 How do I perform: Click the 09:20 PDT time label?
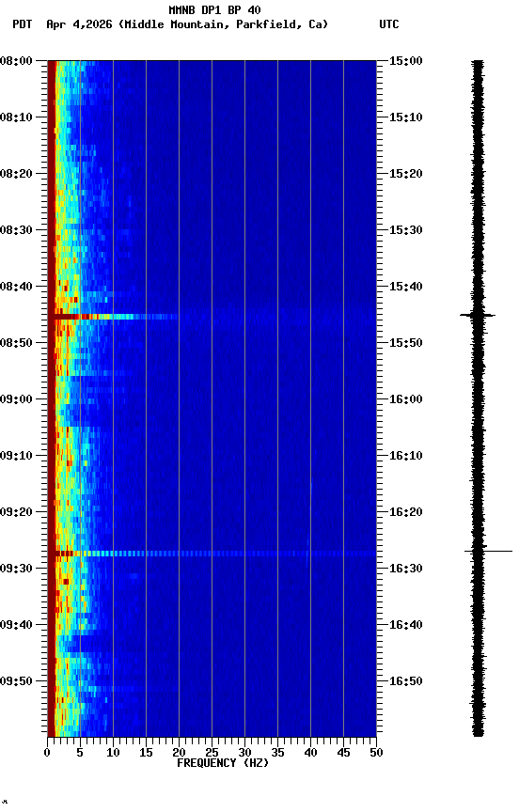tap(16, 512)
